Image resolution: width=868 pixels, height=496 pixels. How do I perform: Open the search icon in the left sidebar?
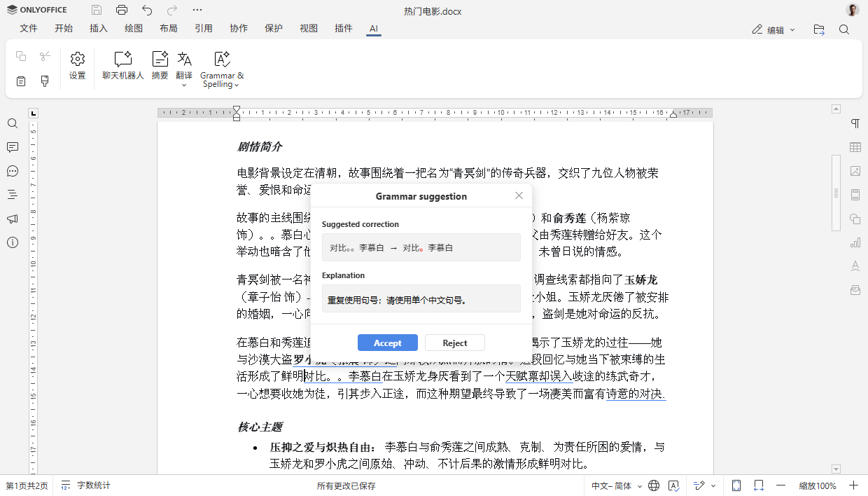coord(12,123)
